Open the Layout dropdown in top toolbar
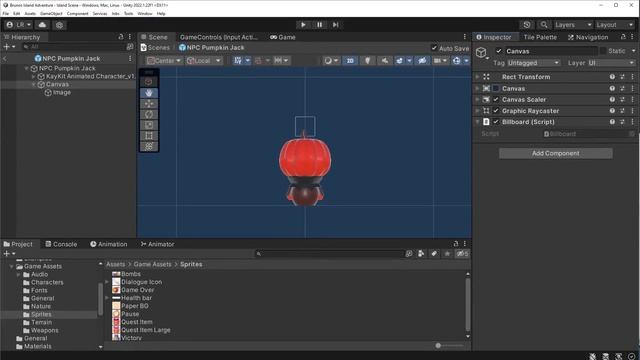The image size is (640, 360). coord(615,25)
